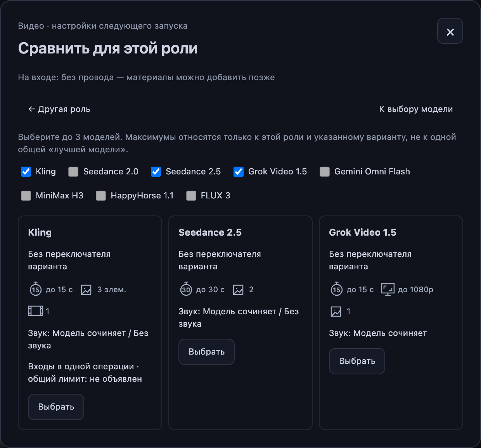This screenshot has width=481, height=448.
Task: Click the до 30 с duration text
Action: (x=210, y=290)
